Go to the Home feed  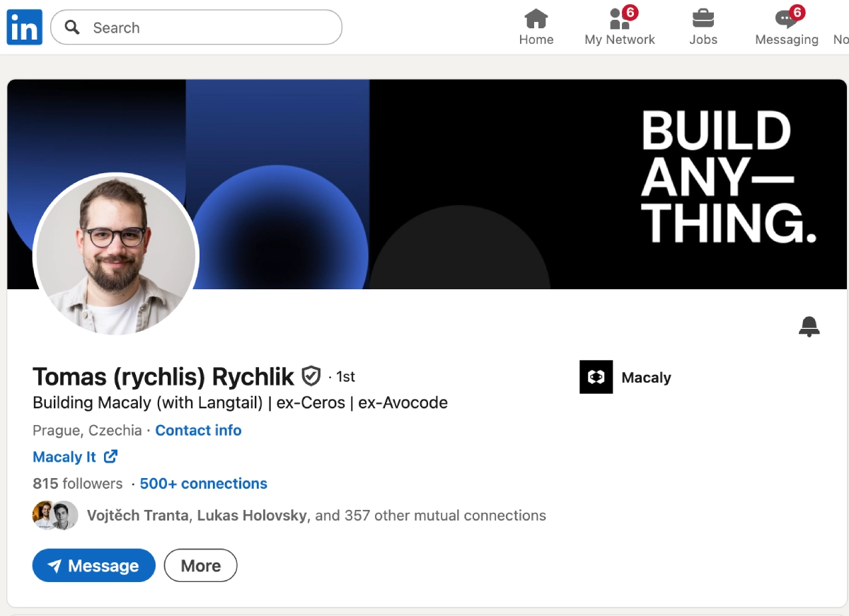point(536,28)
